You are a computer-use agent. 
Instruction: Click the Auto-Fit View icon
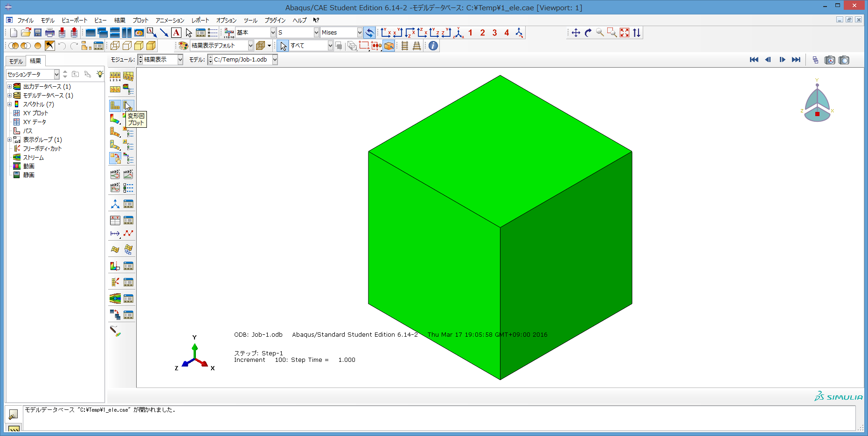click(x=625, y=33)
